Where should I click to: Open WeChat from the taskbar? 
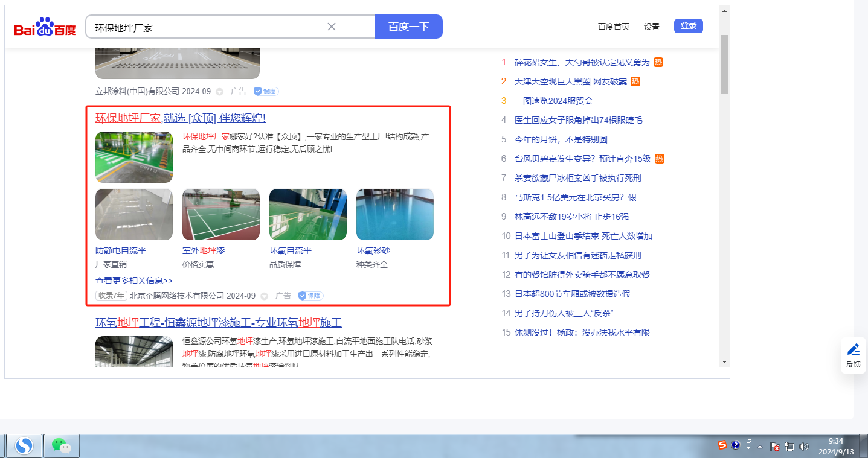coord(61,446)
